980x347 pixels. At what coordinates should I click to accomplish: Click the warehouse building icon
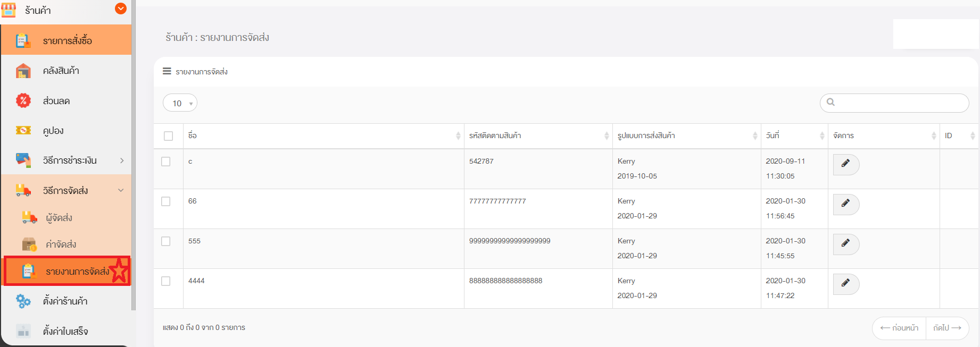[23, 71]
